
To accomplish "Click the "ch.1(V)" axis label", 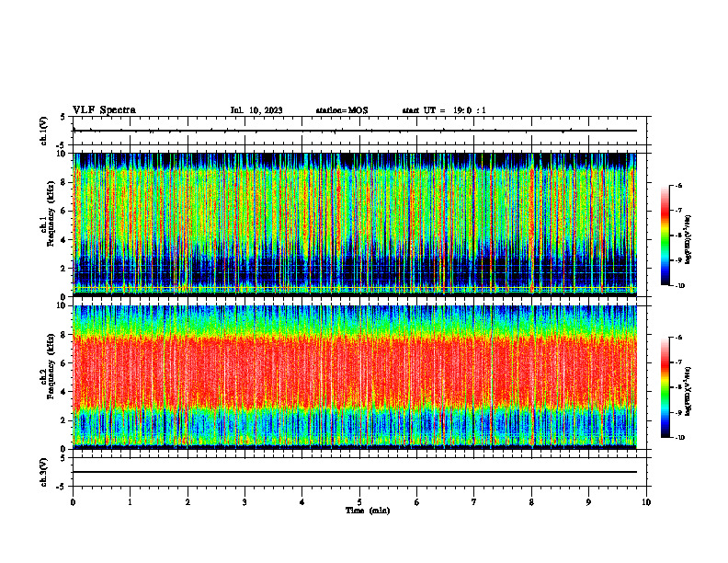I will [43, 131].
